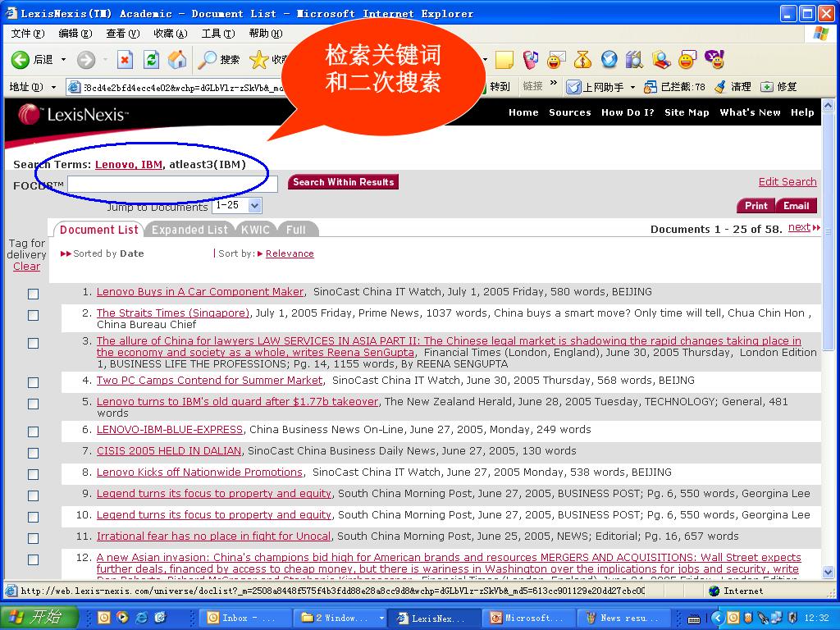
Task: Click the Email button
Action: click(797, 206)
